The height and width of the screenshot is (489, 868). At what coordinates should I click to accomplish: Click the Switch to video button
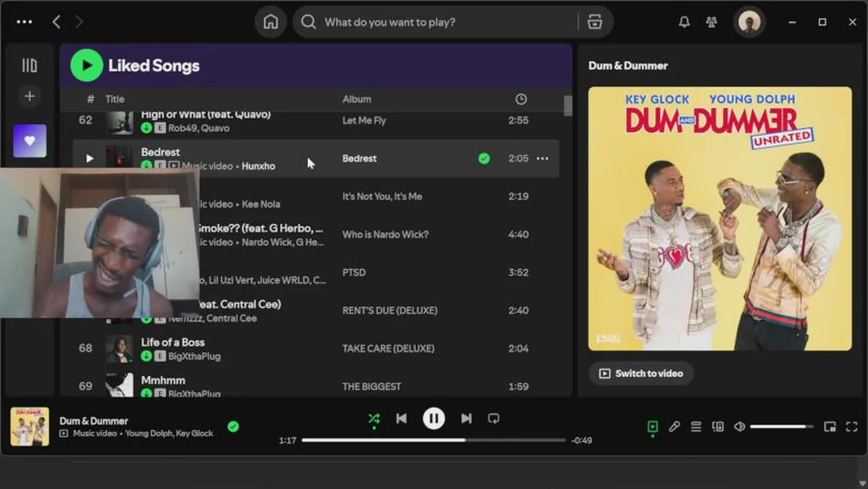click(x=640, y=374)
